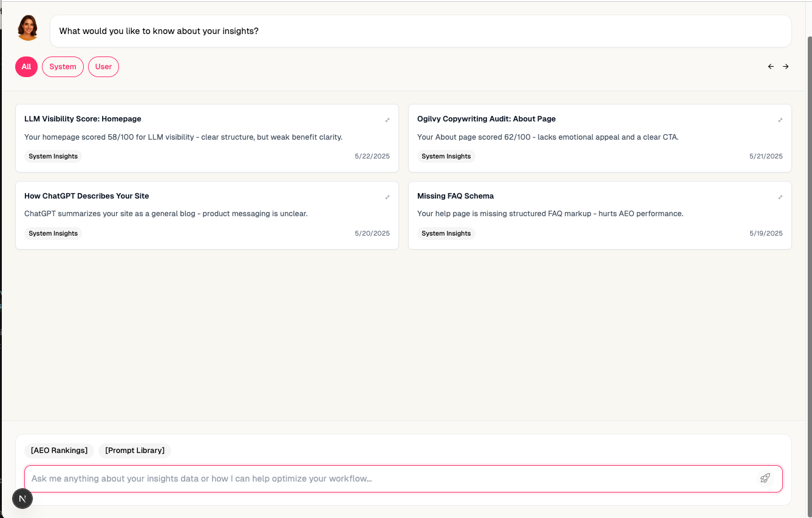812x518 pixels.
Task: Toggle the All filter pill
Action: (x=26, y=67)
